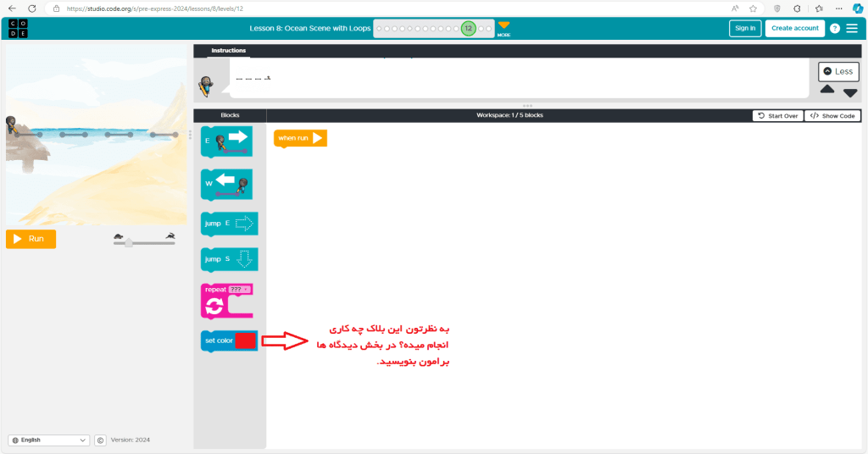Viewport: 868px width, 454px height.
Task: Open the browser read aloud icon
Action: point(735,8)
